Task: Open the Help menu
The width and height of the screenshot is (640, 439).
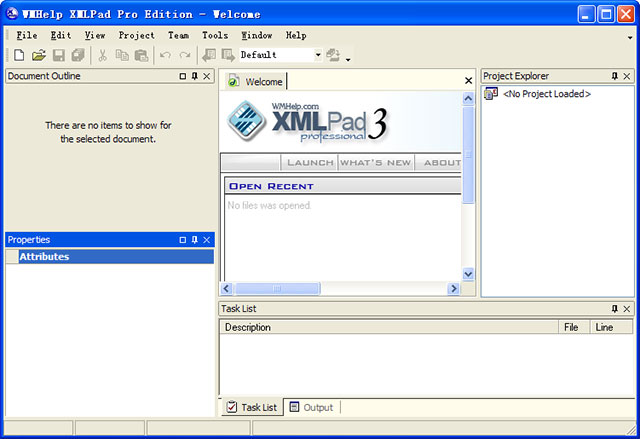Action: [x=296, y=35]
